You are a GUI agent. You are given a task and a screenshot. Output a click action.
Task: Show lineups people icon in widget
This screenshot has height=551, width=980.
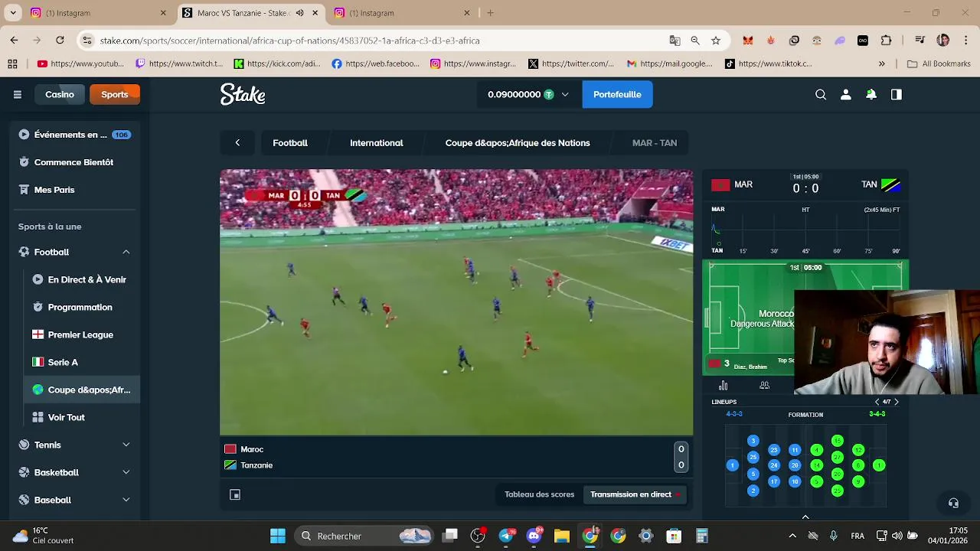764,386
